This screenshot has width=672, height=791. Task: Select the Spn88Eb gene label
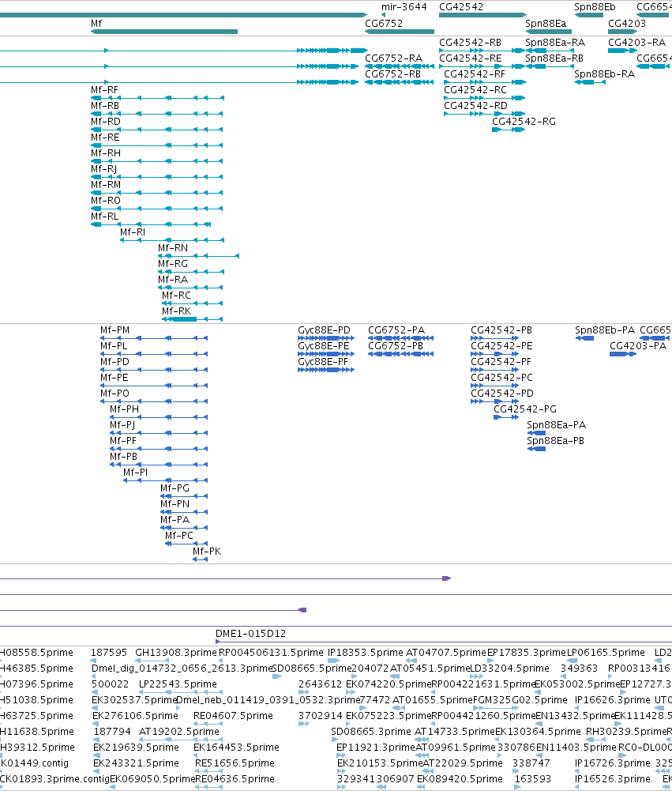[x=595, y=6]
